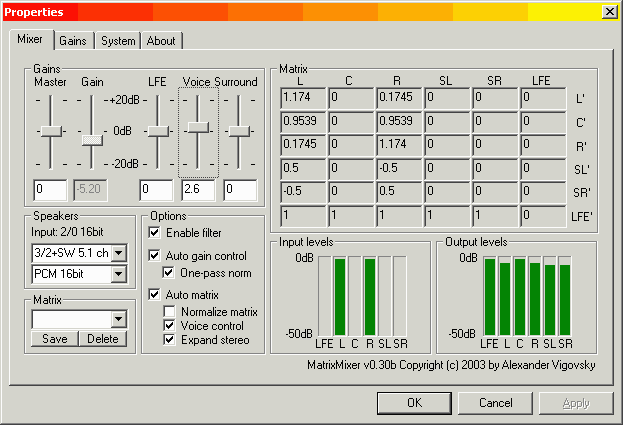The height and width of the screenshot is (425, 623).
Task: Toggle Voice control checkbox
Action: tap(169, 325)
